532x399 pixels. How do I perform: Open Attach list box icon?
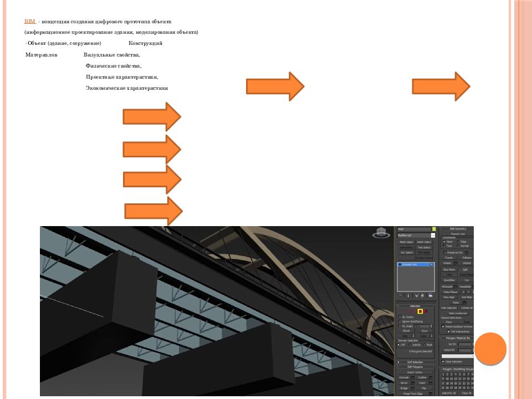click(x=456, y=263)
